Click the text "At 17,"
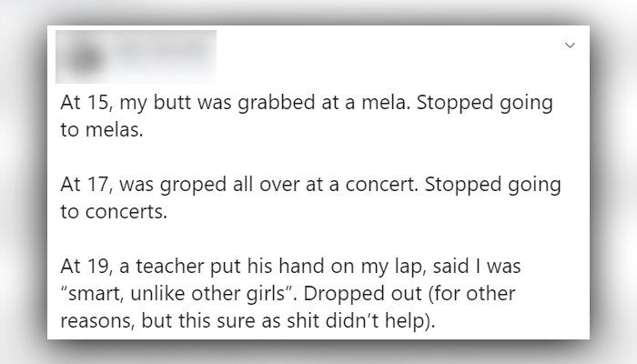 [86, 185]
